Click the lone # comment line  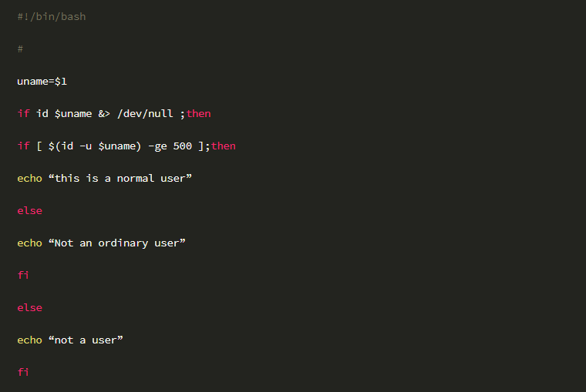point(20,49)
